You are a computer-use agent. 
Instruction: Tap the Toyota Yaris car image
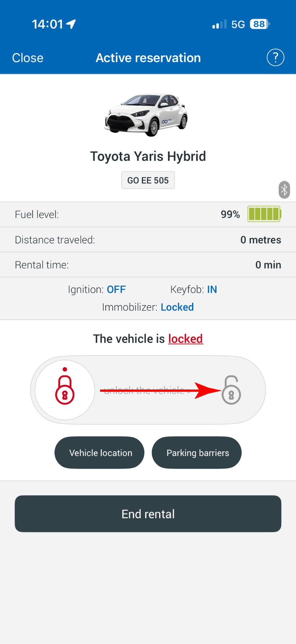coord(147,115)
